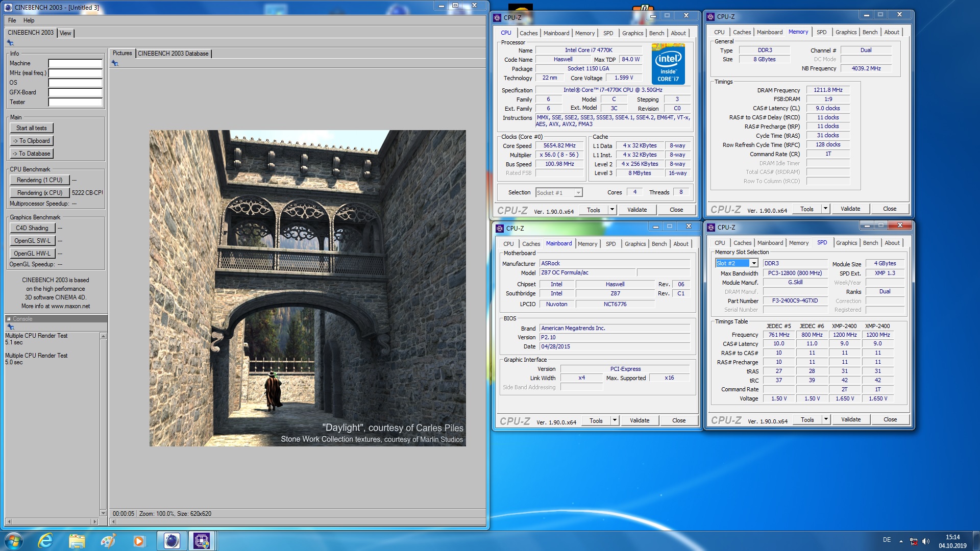The width and height of the screenshot is (980, 551).
Task: Click CPU-Z title icon in CPU tab window
Action: 497,17
